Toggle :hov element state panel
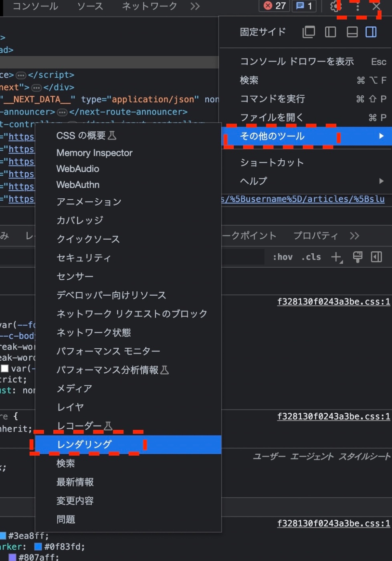Screen dimensions: 392x561 (283, 257)
